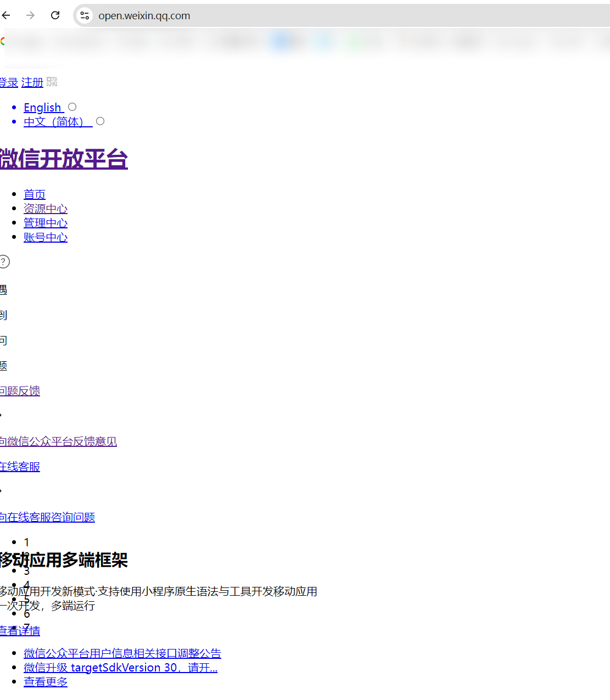
Task: Open the site information icon beside the URL
Action: coord(85,15)
